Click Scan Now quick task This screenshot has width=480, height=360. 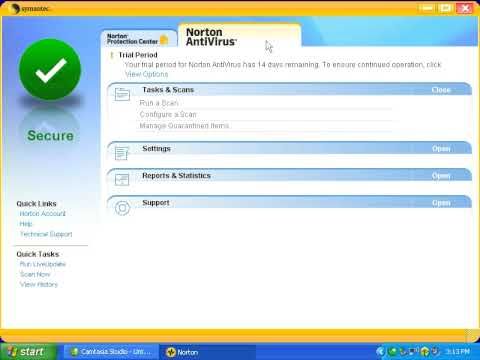point(35,274)
